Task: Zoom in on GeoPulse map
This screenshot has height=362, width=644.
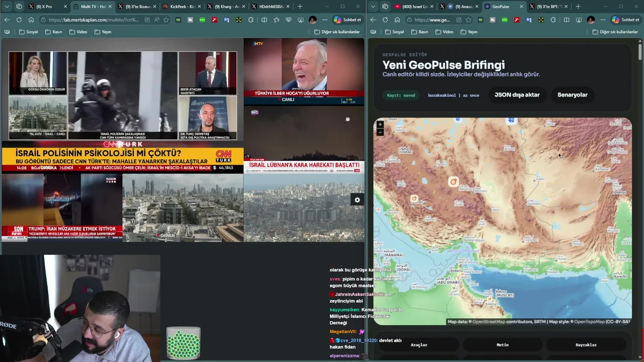Action: point(380,124)
